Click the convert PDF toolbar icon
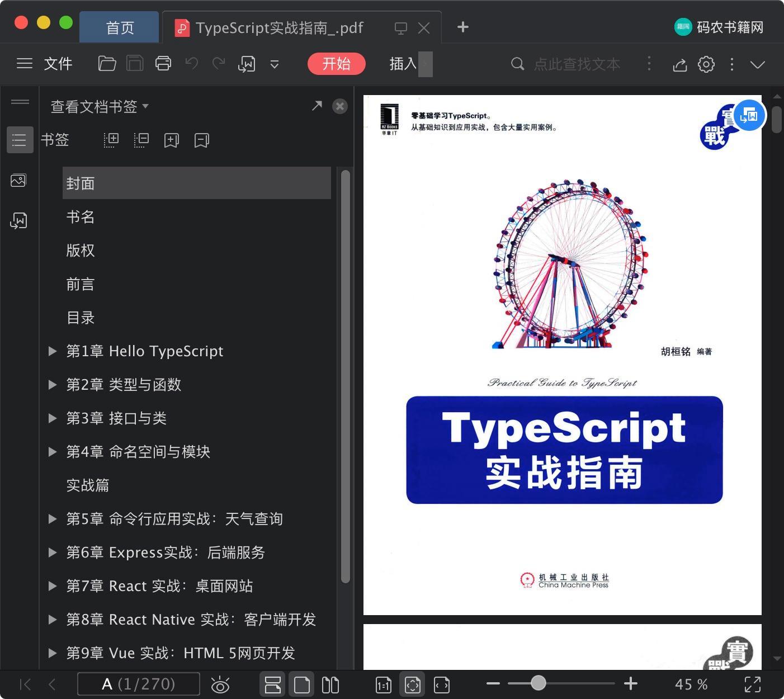784x699 pixels. tap(247, 64)
